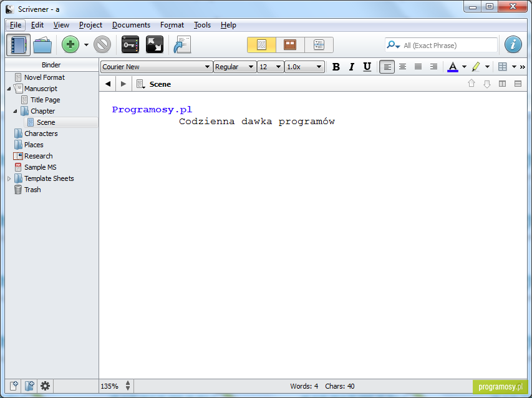Viewport: 532px width, 398px height.
Task: Open the search options magnifier dropdown
Action: point(394,45)
